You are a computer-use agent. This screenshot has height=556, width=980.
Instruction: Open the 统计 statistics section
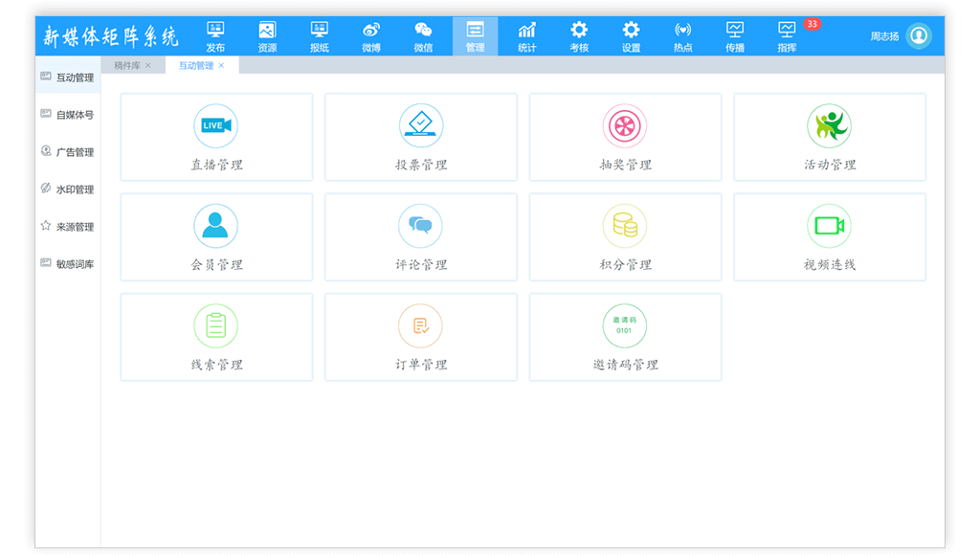[527, 37]
